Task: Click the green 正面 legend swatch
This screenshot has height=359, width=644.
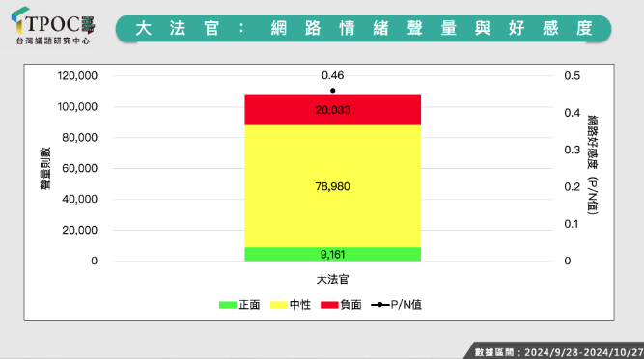Action: (228, 305)
